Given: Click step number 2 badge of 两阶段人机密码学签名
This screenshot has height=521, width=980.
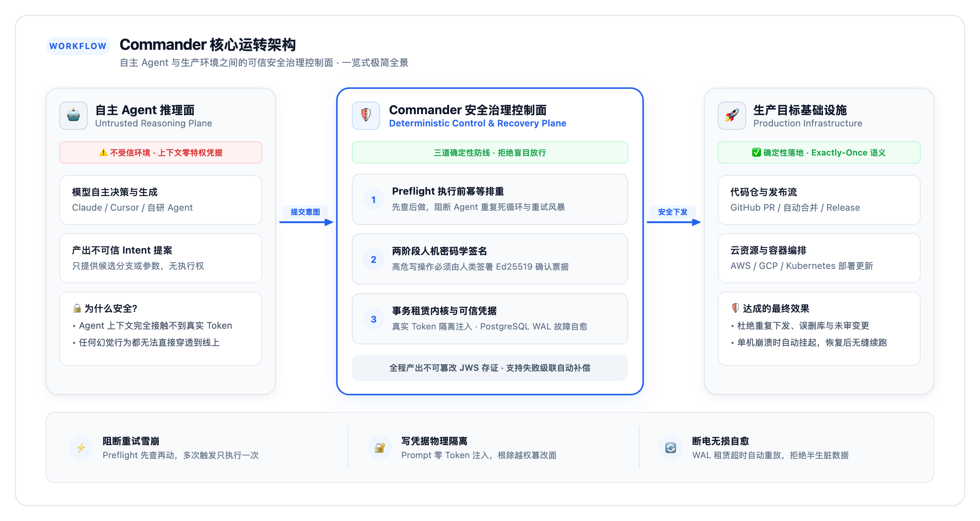Looking at the screenshot, I should tap(374, 259).
